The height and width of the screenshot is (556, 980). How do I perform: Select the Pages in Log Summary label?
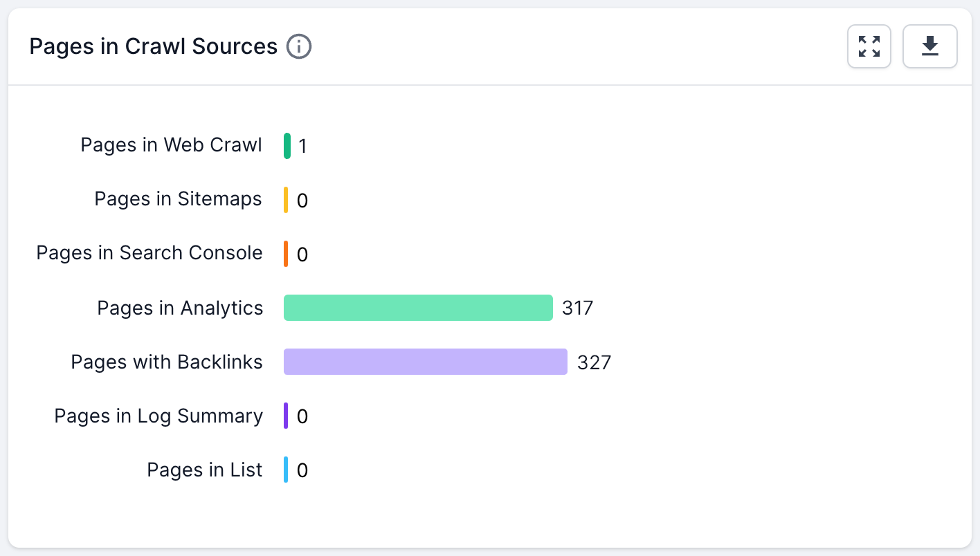158,416
